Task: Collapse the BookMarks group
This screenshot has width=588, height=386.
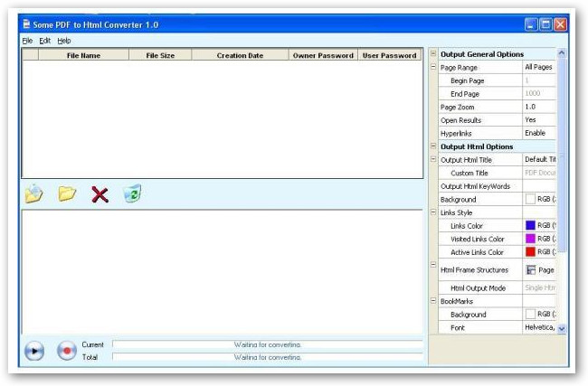Action: 433,300
